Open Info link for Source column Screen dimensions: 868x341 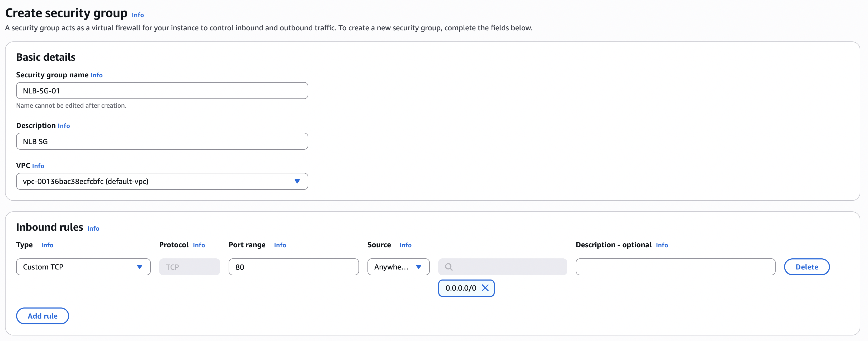405,245
